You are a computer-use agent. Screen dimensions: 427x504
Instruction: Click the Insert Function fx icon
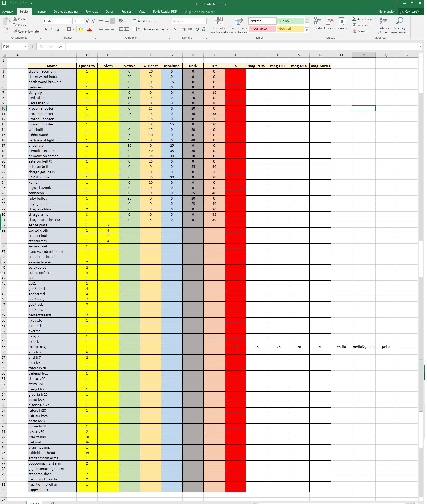click(60, 46)
